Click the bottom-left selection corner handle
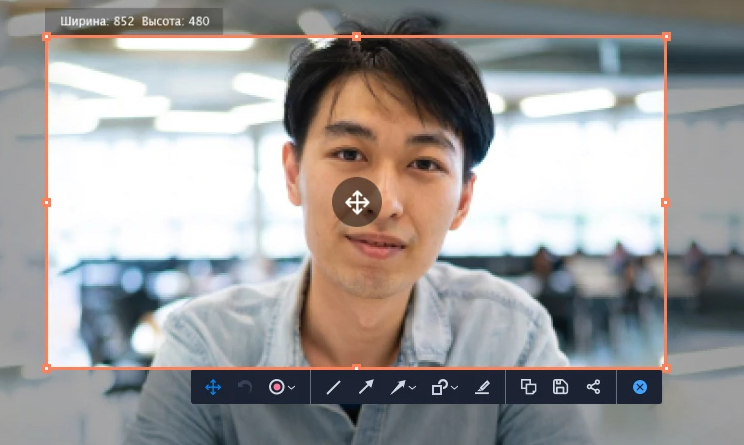Viewport: 744px width, 445px height. [x=46, y=368]
